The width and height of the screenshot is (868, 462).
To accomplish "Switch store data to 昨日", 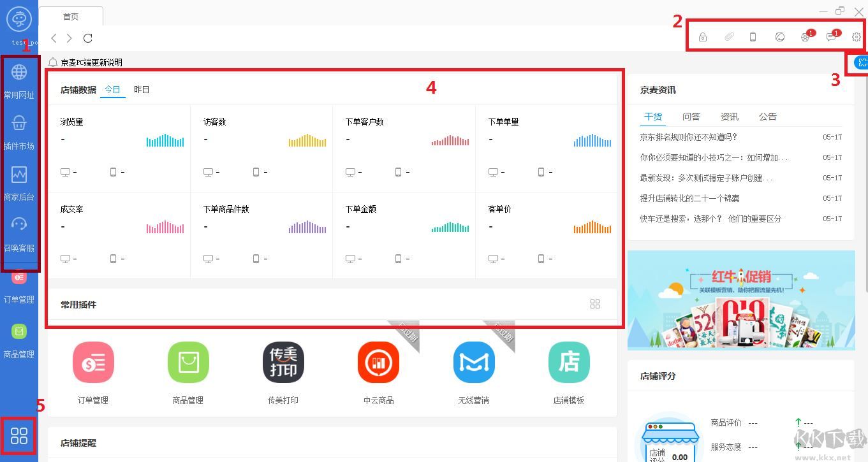I will [142, 90].
